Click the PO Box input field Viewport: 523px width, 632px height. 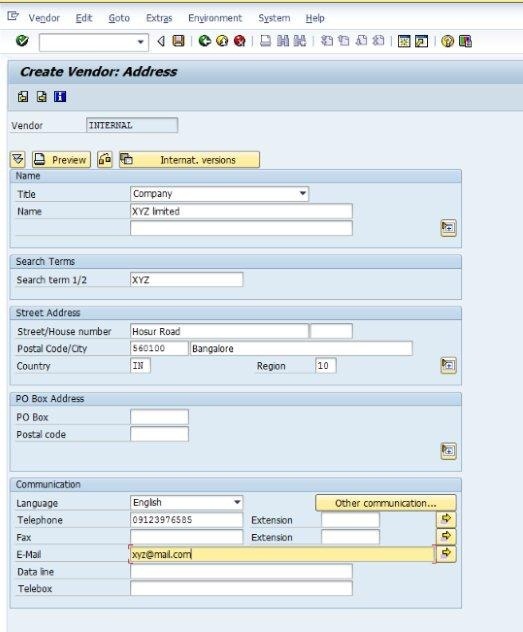(159, 417)
